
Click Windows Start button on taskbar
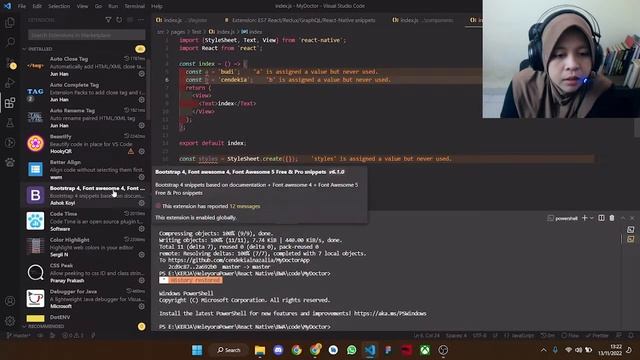coord(197,350)
